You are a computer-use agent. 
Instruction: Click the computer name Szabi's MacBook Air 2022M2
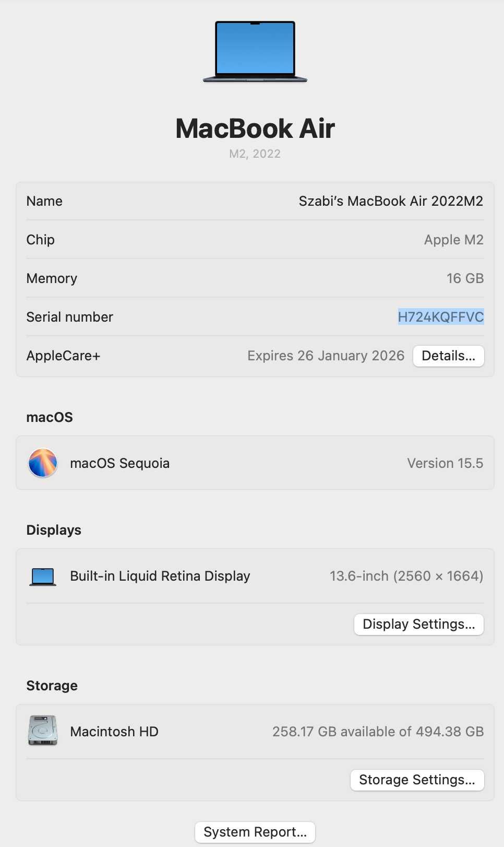point(391,201)
